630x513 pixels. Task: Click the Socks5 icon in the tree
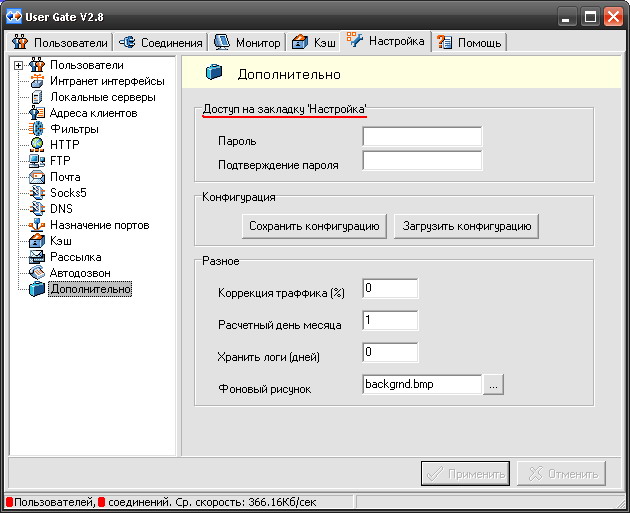click(37, 193)
